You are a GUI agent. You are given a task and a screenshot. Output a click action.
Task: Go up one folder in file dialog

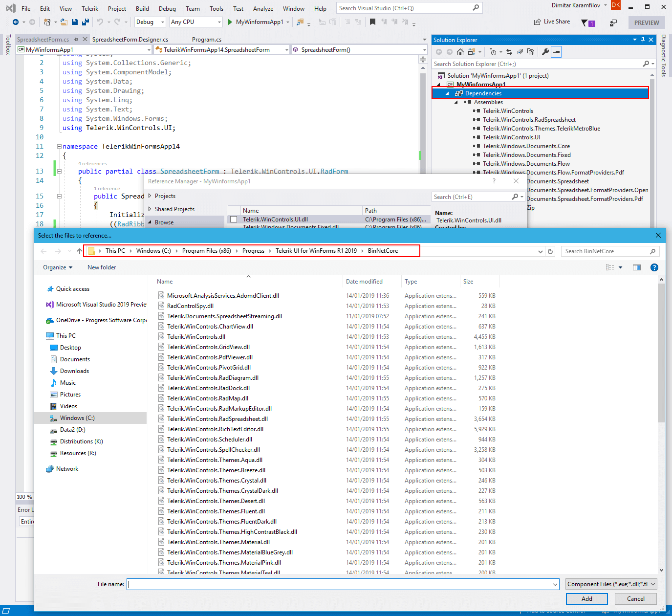(80, 251)
